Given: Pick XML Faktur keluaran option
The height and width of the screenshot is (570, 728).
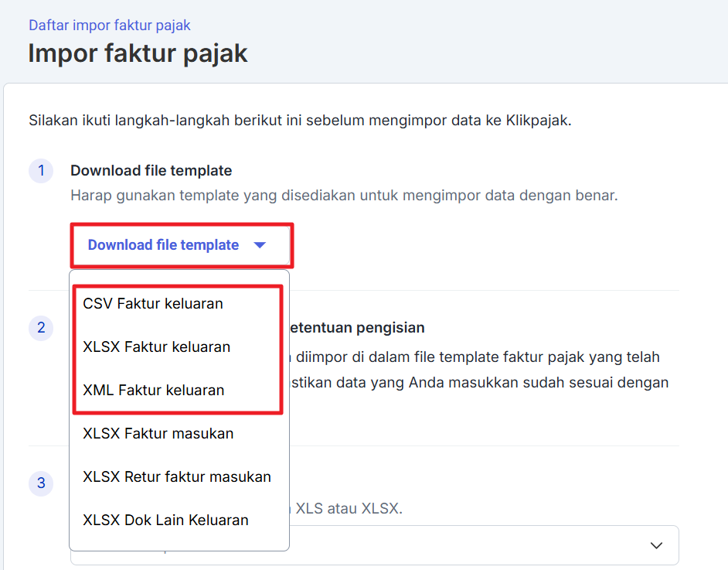Looking at the screenshot, I should pyautogui.click(x=154, y=391).
